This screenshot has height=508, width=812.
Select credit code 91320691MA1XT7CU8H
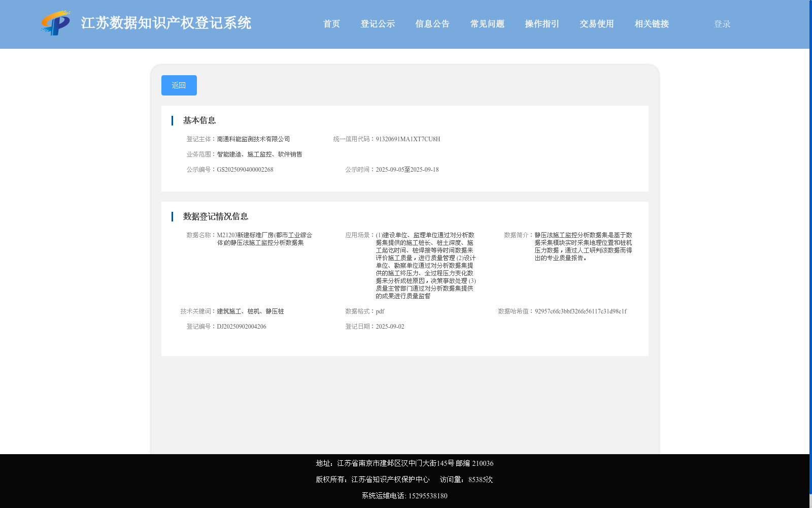(x=408, y=139)
